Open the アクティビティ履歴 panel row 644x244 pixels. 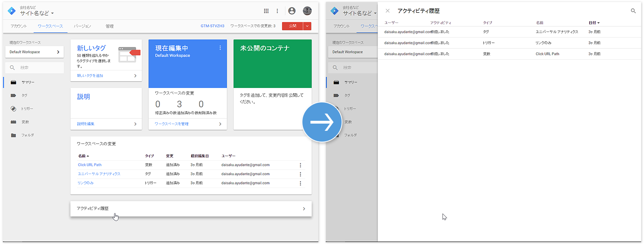(x=191, y=209)
